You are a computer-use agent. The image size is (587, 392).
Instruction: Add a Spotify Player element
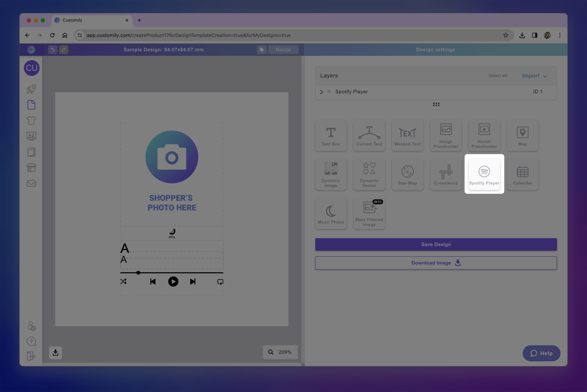point(484,174)
